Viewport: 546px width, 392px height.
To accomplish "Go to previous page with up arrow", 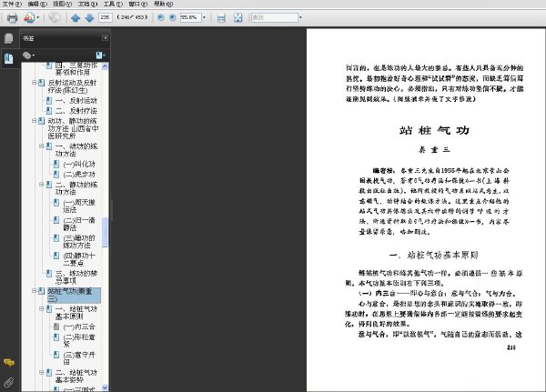I will pyautogui.click(x=76, y=18).
